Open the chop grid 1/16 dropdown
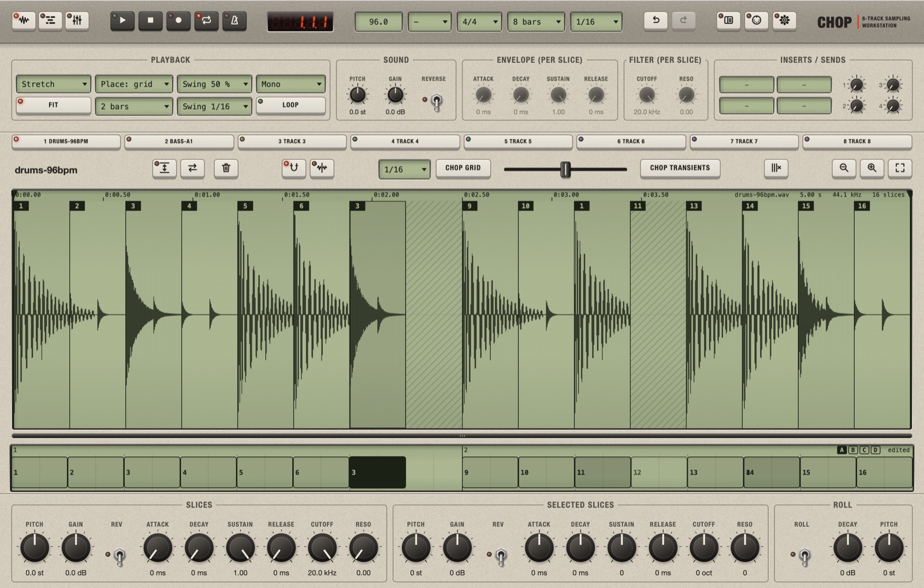This screenshot has width=924, height=588. click(404, 169)
